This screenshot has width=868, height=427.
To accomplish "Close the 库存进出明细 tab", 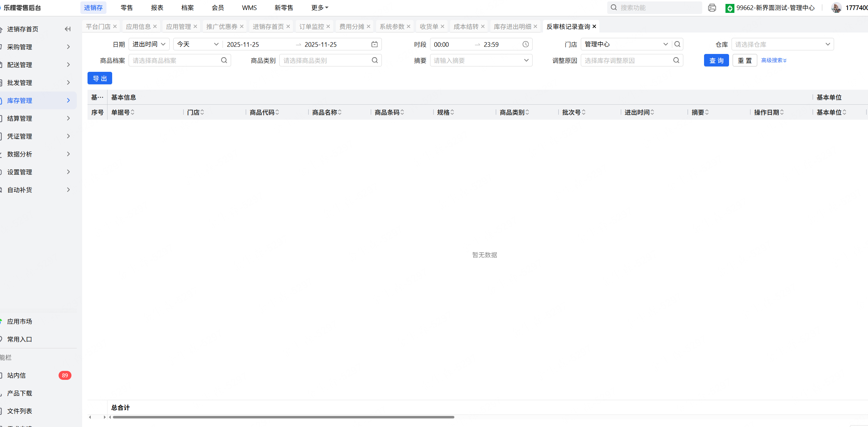I will [535, 26].
